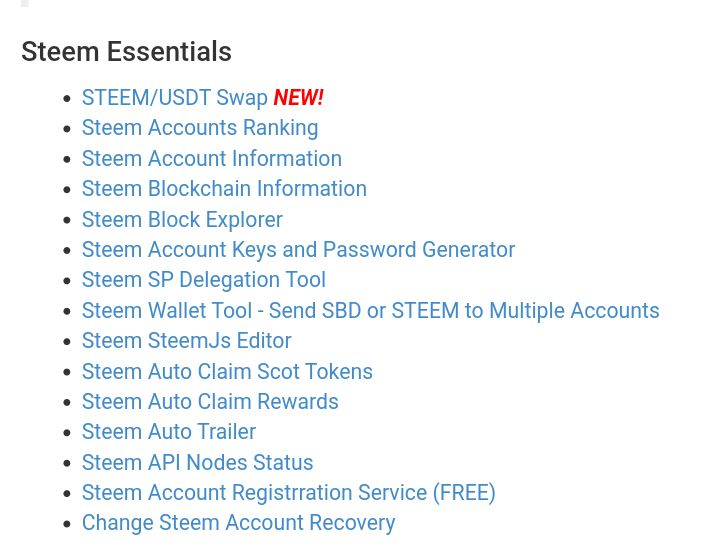Screen dimensions: 720x552
Task: Select Steem Auto Claim Scot Tokens
Action: (227, 372)
